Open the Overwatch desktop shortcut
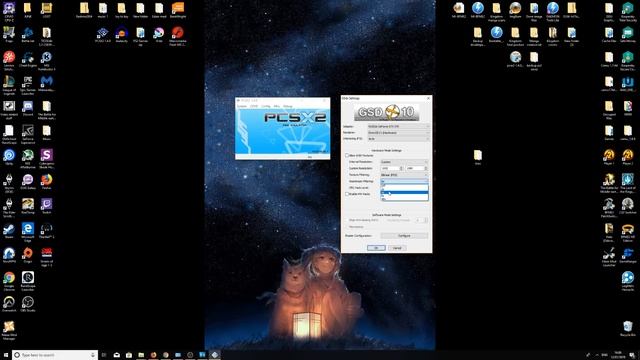Screen dimensions: 640x360 tap(9, 304)
